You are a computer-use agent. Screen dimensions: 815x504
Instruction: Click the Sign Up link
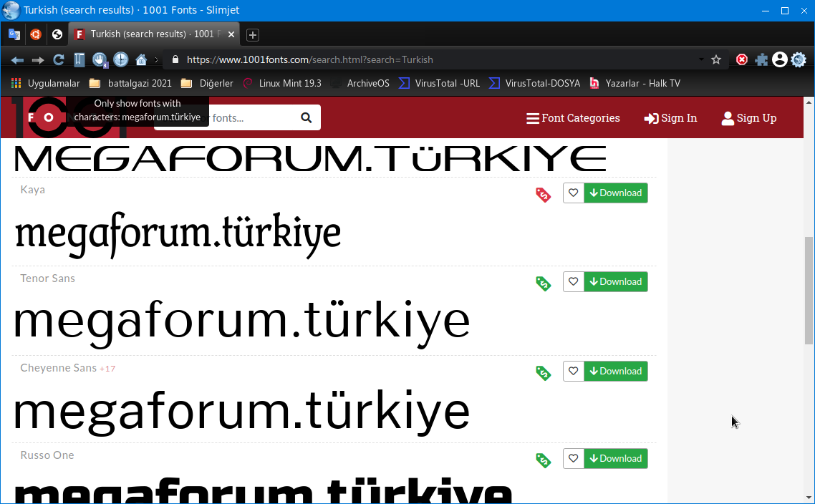click(749, 118)
